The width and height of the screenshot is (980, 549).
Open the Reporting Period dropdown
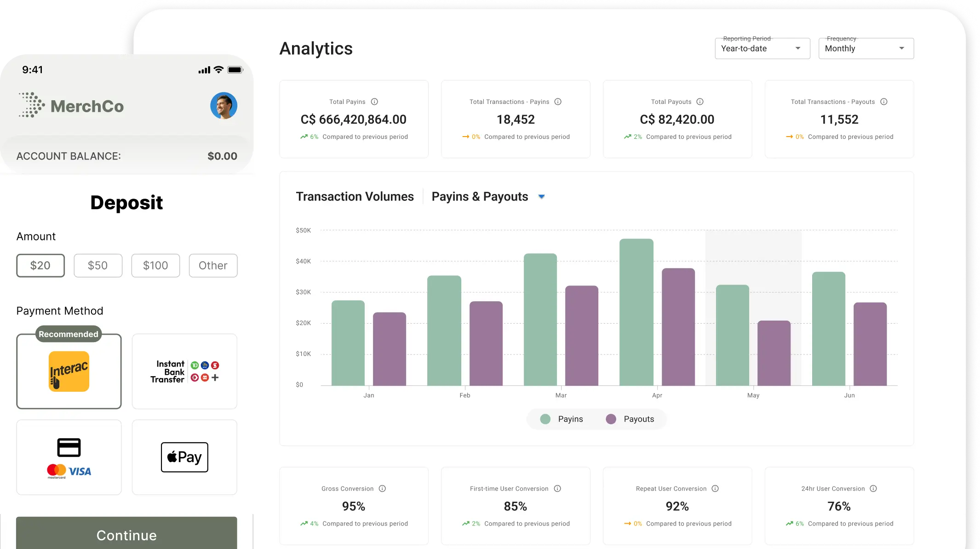coord(762,48)
